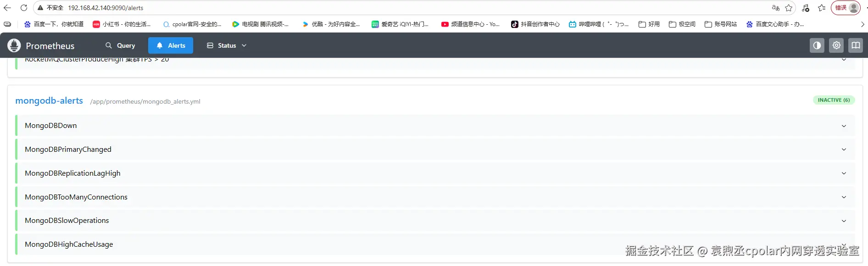Expand the MongoDBDown alert rule chevron
868x266 pixels.
[x=844, y=126]
